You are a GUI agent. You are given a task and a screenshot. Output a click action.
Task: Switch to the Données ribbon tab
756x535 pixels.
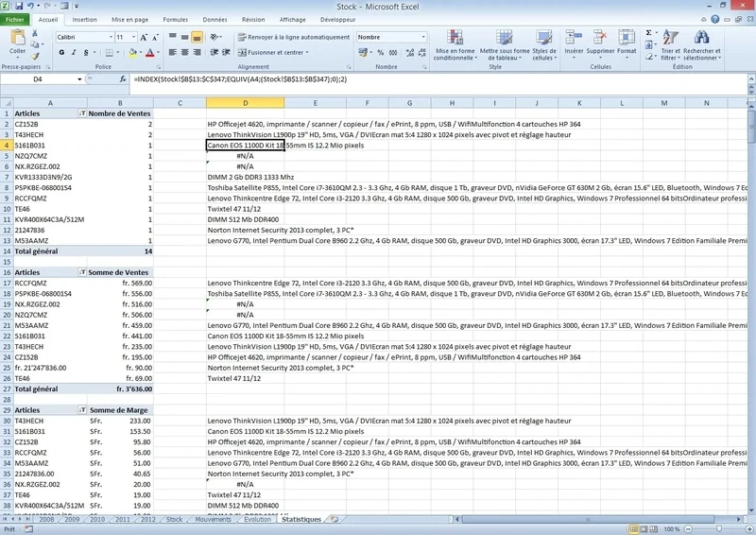(x=215, y=20)
